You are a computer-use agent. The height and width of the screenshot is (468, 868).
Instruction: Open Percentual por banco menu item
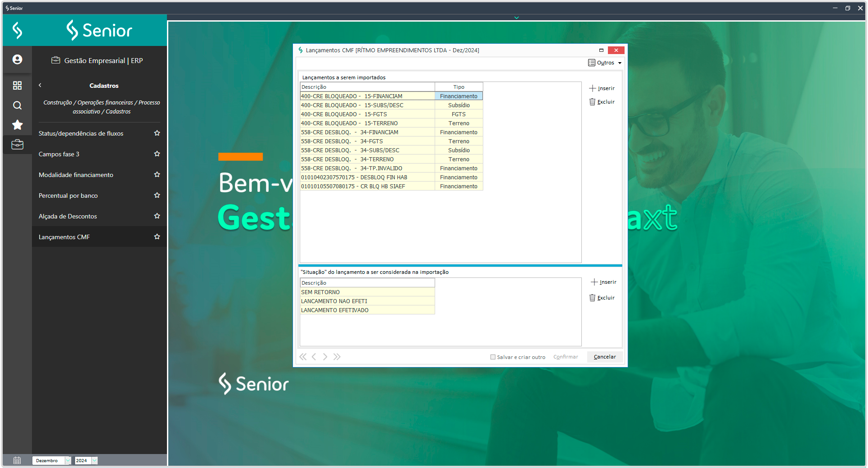tap(68, 195)
